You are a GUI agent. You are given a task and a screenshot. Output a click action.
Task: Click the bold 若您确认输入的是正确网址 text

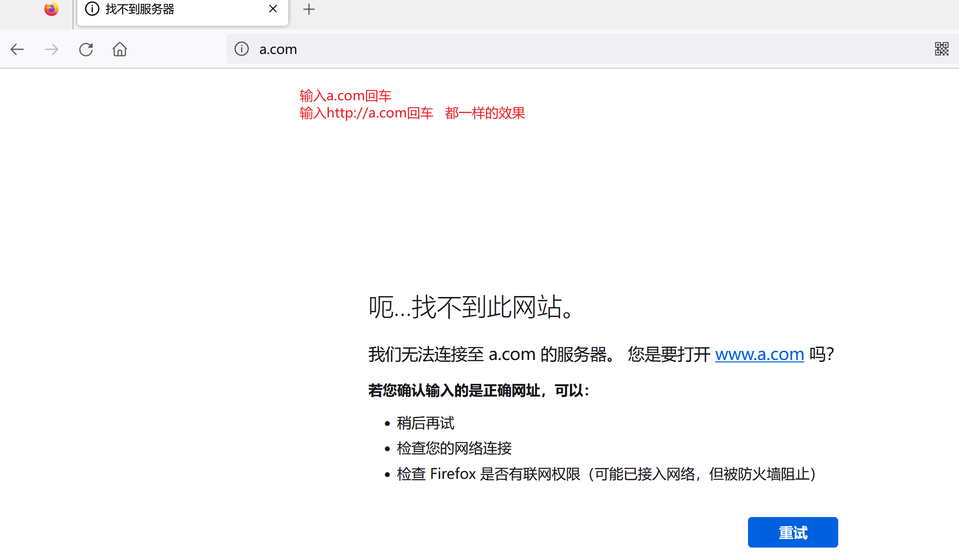(479, 391)
